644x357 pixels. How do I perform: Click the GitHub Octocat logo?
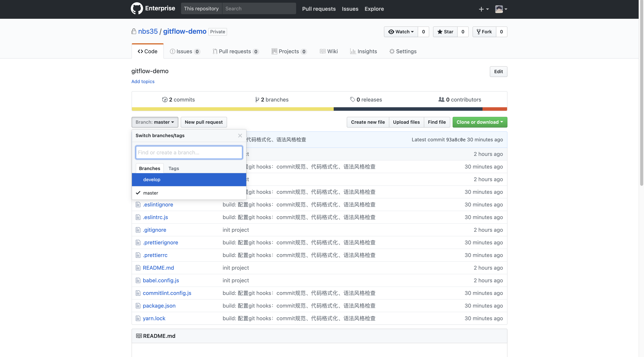click(137, 8)
